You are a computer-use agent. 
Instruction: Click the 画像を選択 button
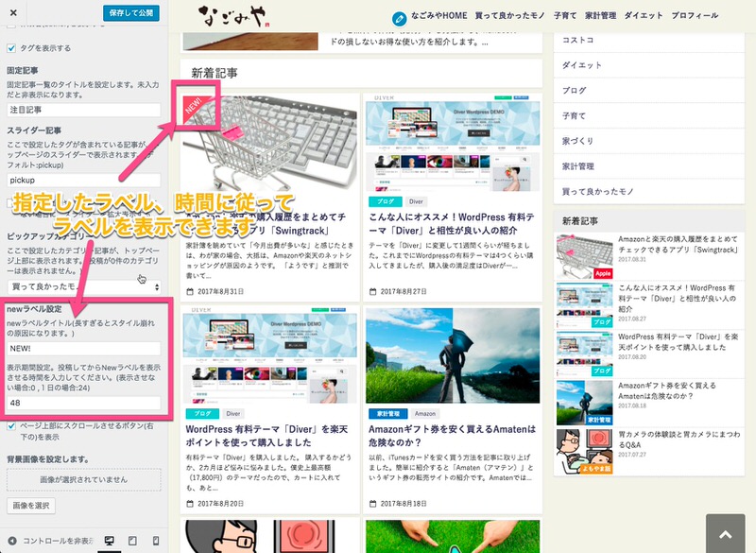[31, 506]
